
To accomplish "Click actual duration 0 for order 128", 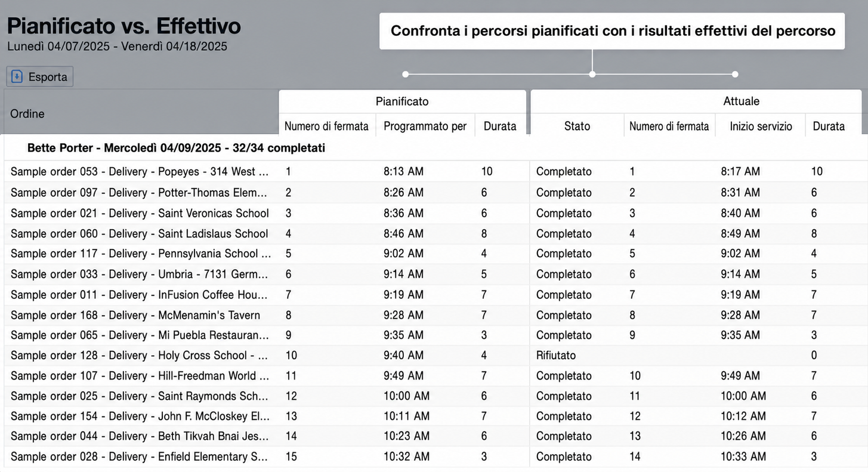I will (x=814, y=356).
